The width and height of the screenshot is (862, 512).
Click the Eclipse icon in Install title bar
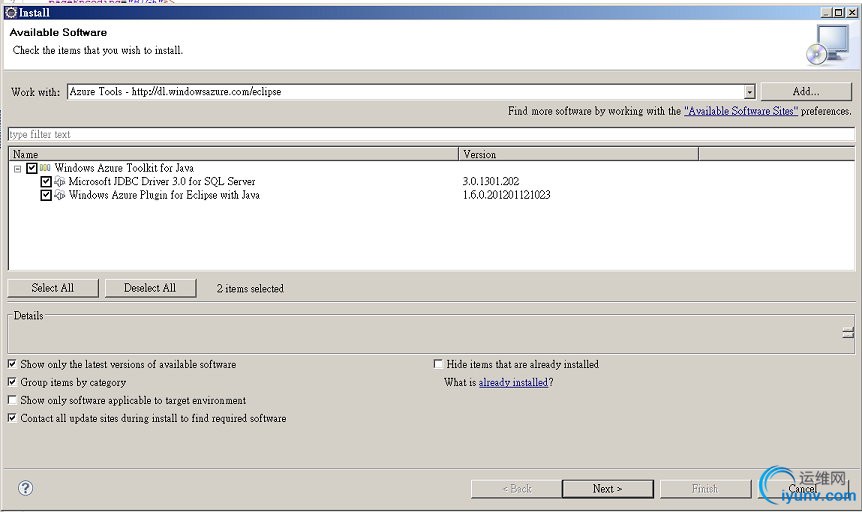click(x=10, y=12)
